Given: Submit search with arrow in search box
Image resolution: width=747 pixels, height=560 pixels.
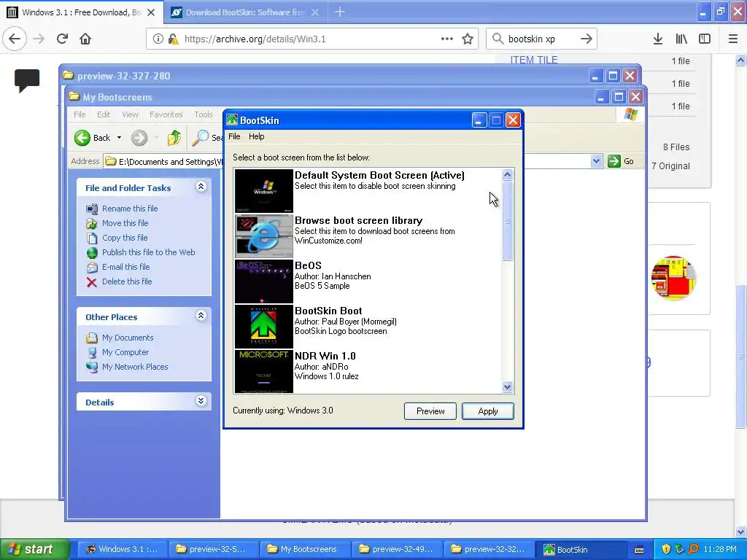Looking at the screenshot, I should coord(587,39).
